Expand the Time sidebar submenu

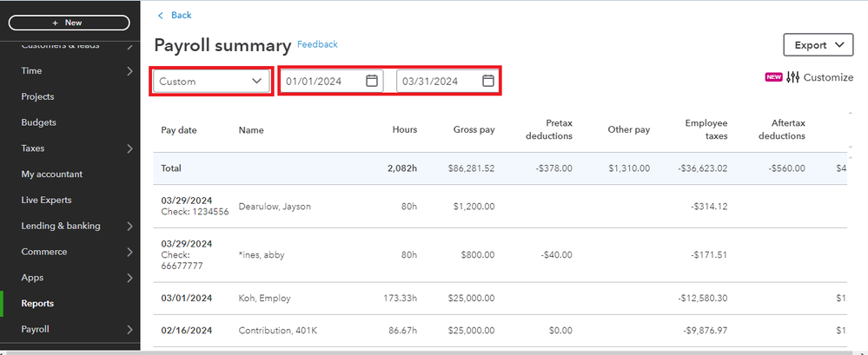tap(129, 71)
